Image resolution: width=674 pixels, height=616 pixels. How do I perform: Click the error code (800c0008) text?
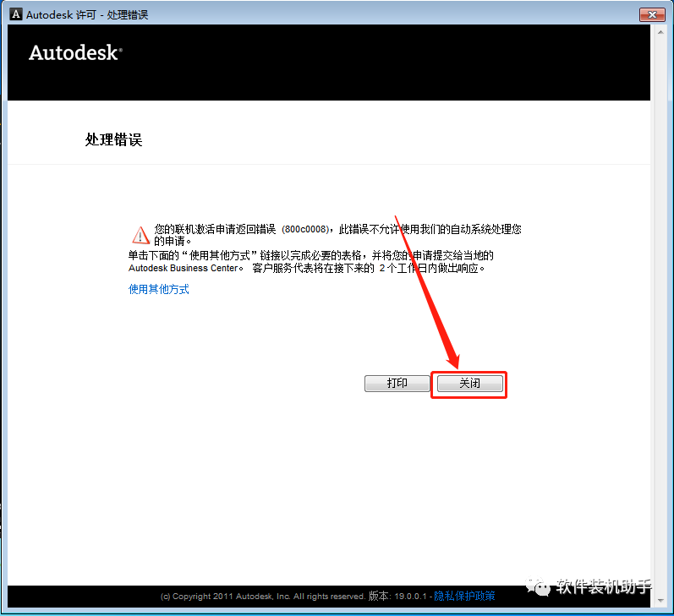tap(305, 229)
